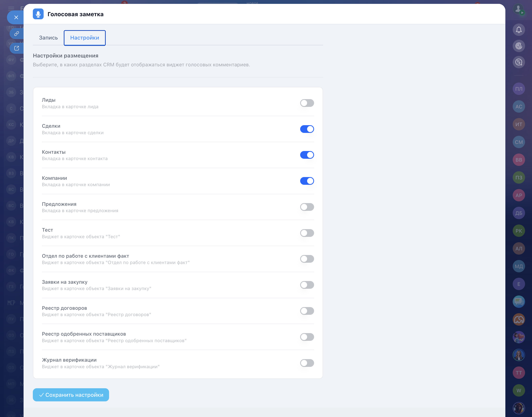
Task: Open slider in new window icon
Action: tap(17, 48)
